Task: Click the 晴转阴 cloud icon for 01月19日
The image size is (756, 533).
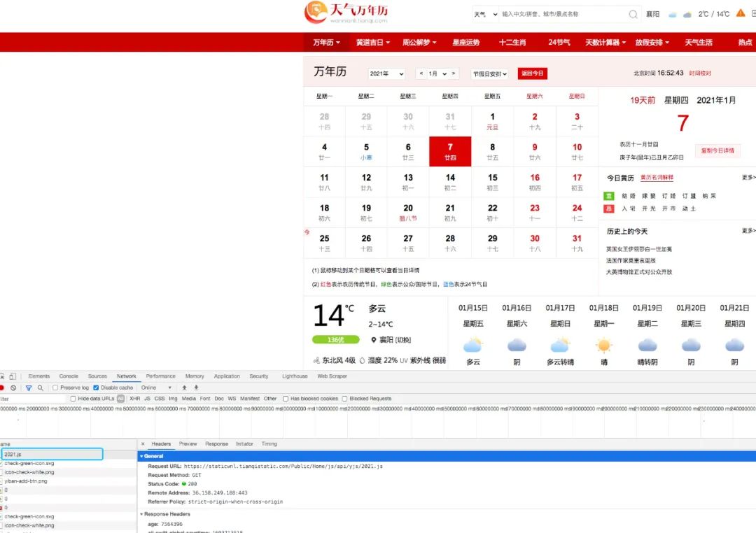Action: pyautogui.click(x=647, y=345)
